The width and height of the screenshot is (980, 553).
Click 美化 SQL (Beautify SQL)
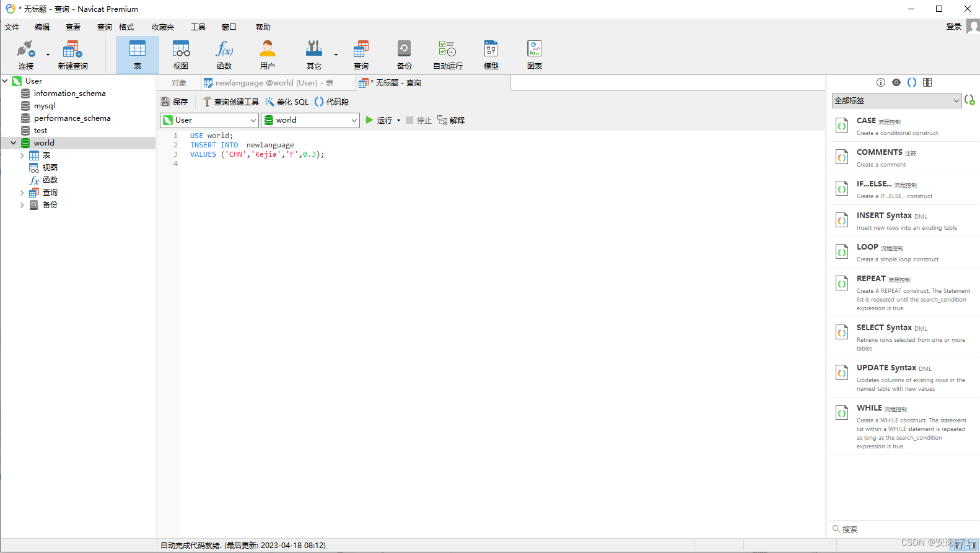click(286, 102)
